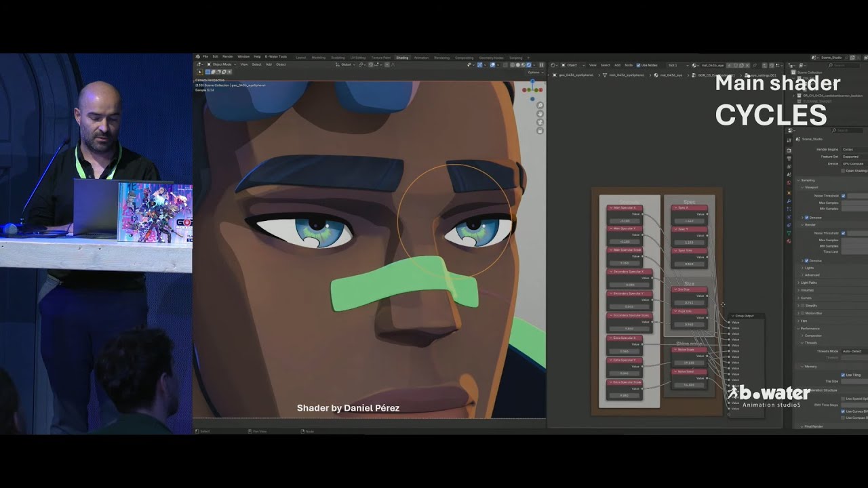
Task: Toggle the viewport overlays icon
Action: (493, 64)
